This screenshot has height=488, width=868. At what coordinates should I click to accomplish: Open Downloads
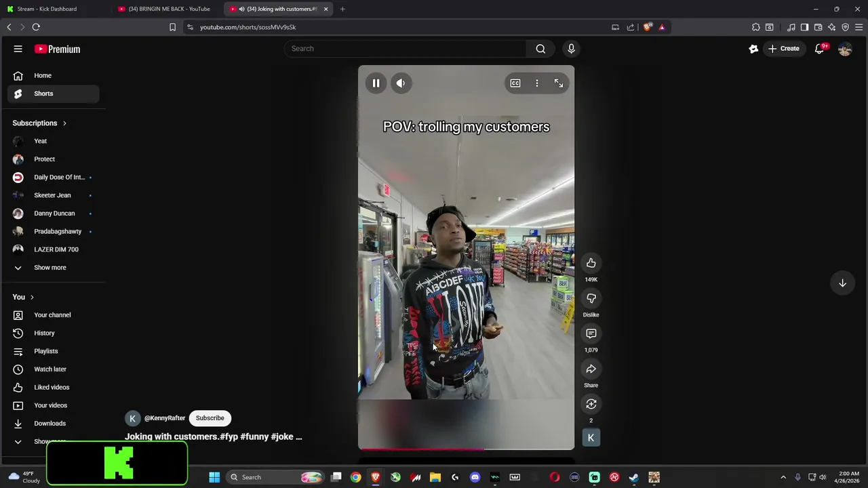point(54,424)
